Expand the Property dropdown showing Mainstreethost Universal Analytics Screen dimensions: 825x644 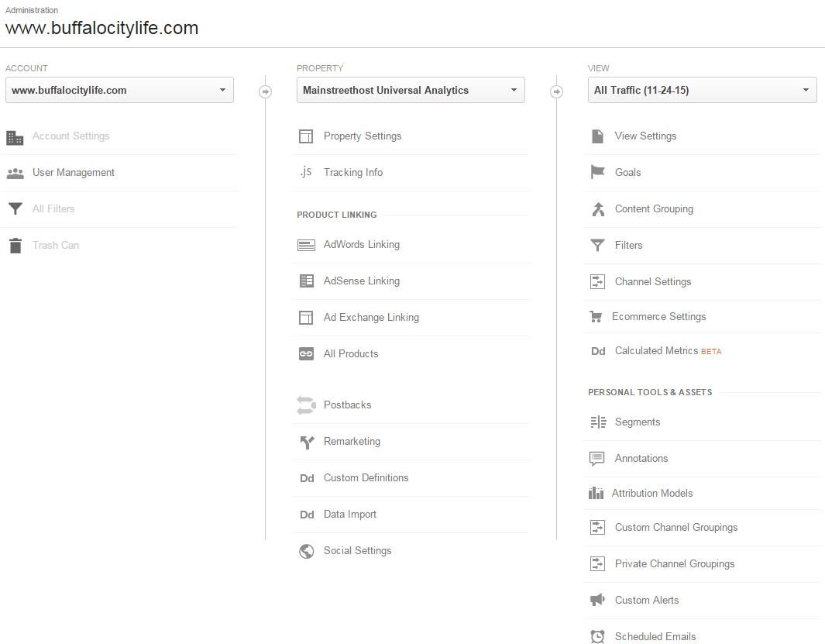pyautogui.click(x=411, y=90)
